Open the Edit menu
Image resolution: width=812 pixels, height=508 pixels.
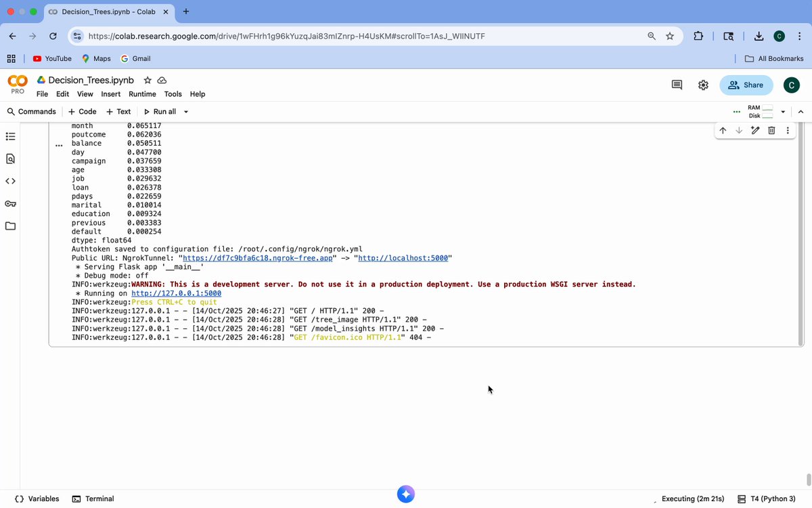(62, 94)
